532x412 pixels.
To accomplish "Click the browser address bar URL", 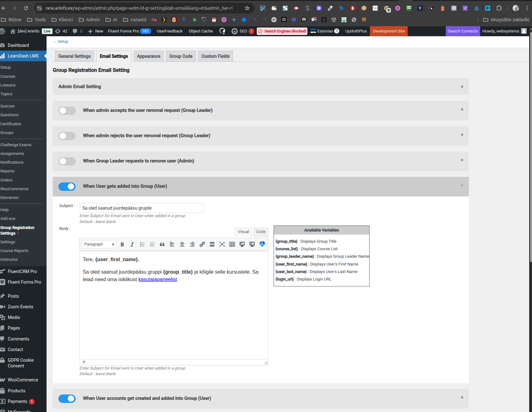I will 139,8.
